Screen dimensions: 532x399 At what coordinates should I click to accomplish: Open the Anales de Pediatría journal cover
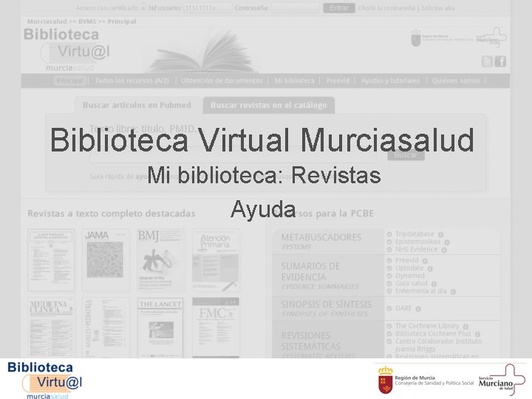pyautogui.click(x=106, y=328)
